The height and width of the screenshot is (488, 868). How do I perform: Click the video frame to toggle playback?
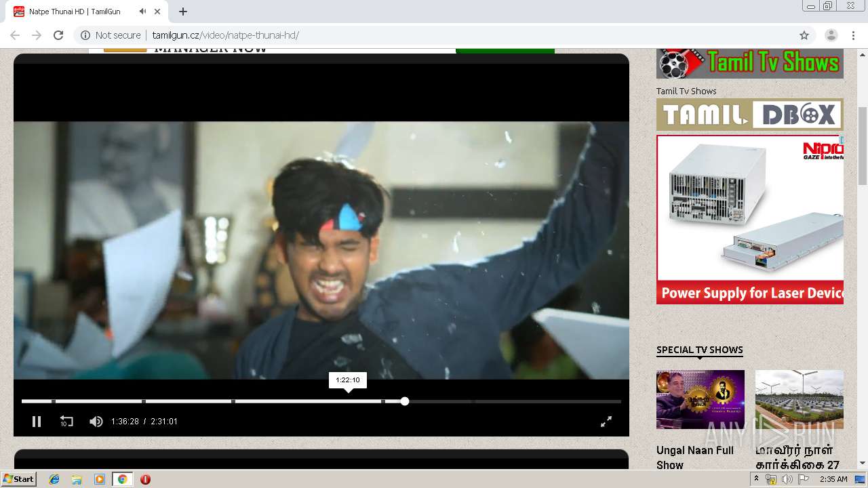(321, 250)
